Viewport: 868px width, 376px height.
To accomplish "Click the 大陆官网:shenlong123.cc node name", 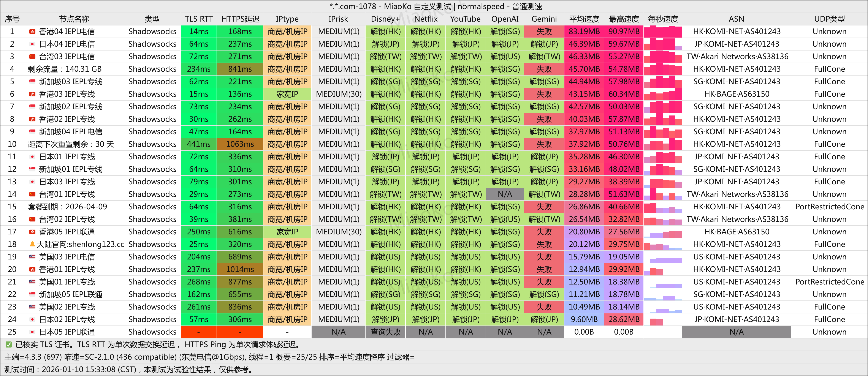I will point(80,244).
